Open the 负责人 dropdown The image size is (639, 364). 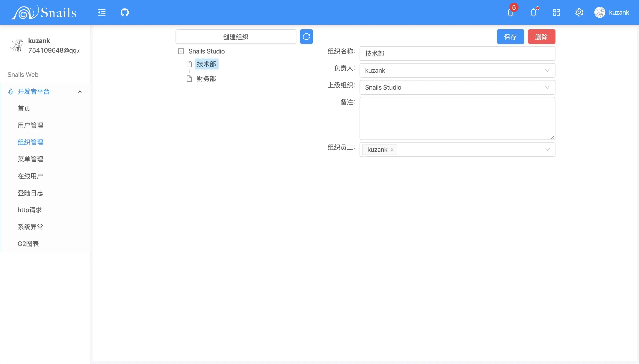pos(457,70)
